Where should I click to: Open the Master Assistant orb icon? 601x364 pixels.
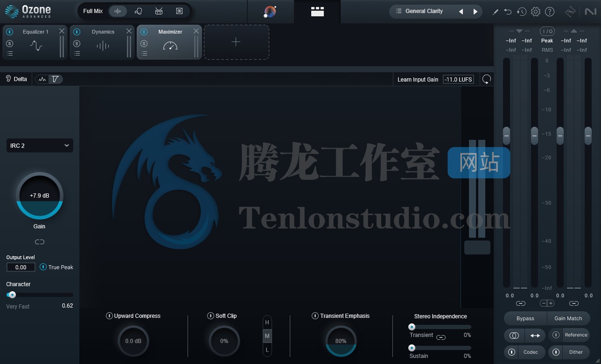click(x=270, y=12)
